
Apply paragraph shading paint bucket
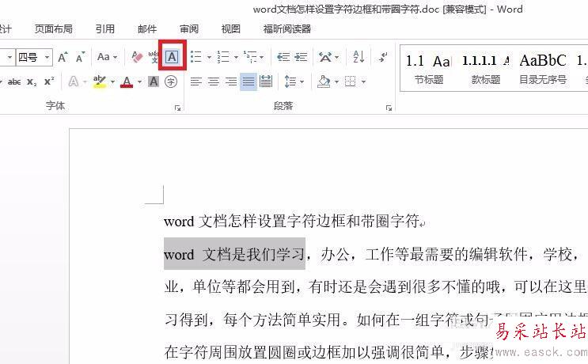pyautogui.click(x=324, y=82)
